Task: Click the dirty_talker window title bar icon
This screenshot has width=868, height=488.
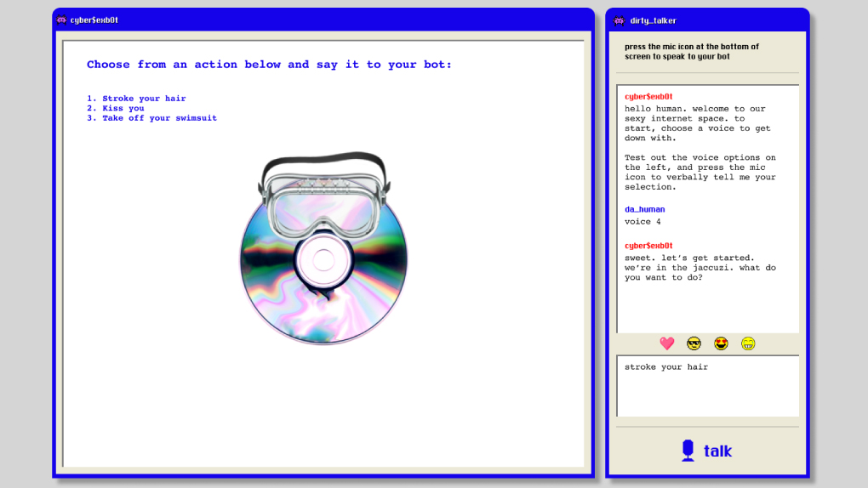Action: (617, 20)
